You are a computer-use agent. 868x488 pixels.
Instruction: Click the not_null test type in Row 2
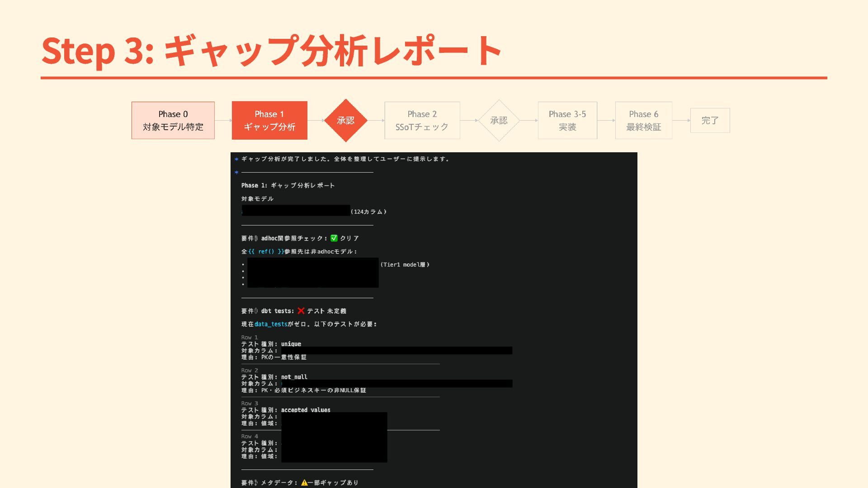(294, 377)
